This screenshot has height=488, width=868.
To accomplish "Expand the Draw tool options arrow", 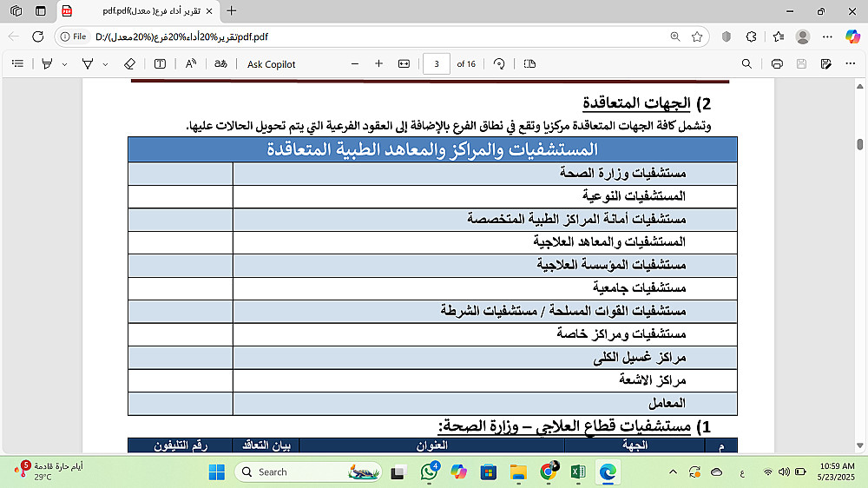I will tap(105, 64).
